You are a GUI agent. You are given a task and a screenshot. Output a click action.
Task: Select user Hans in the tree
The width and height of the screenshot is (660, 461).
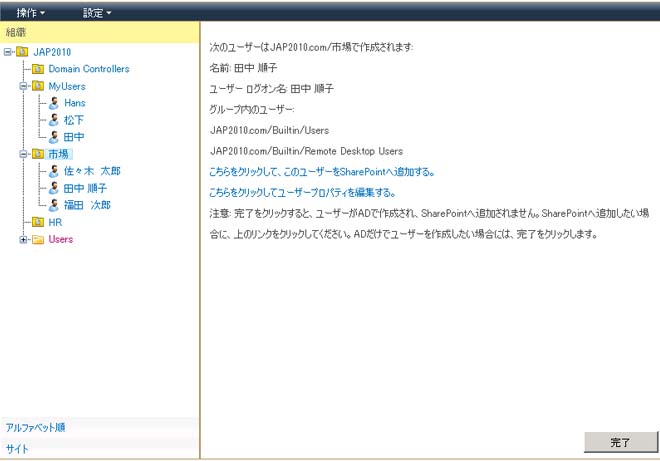75,103
